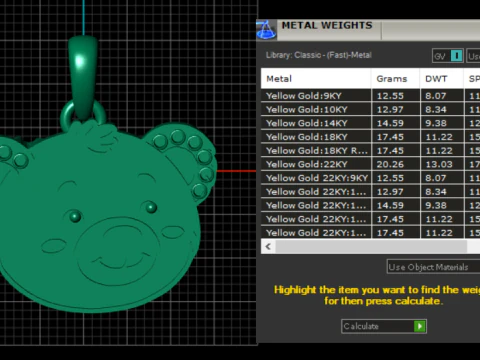Image resolution: width=480 pixels, height=360 pixels.
Task: Sort by the Grams column header
Action: (x=396, y=79)
